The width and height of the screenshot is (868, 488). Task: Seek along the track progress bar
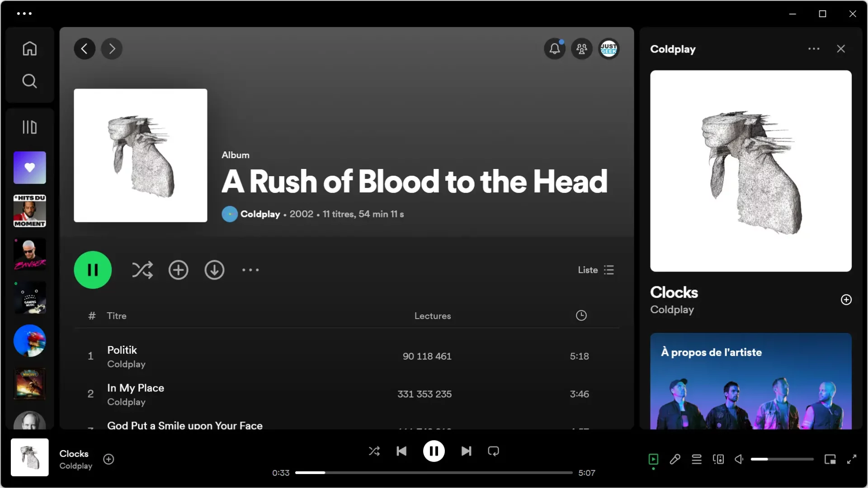[434, 473]
